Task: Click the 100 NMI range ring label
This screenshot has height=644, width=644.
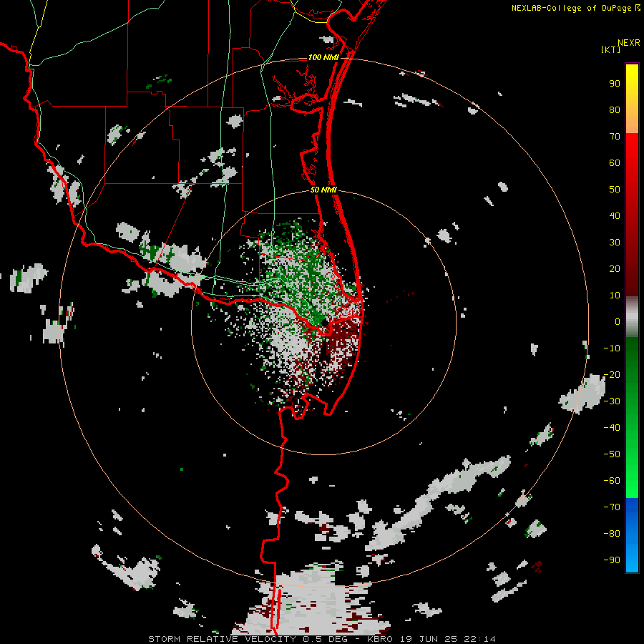Action: [323, 57]
